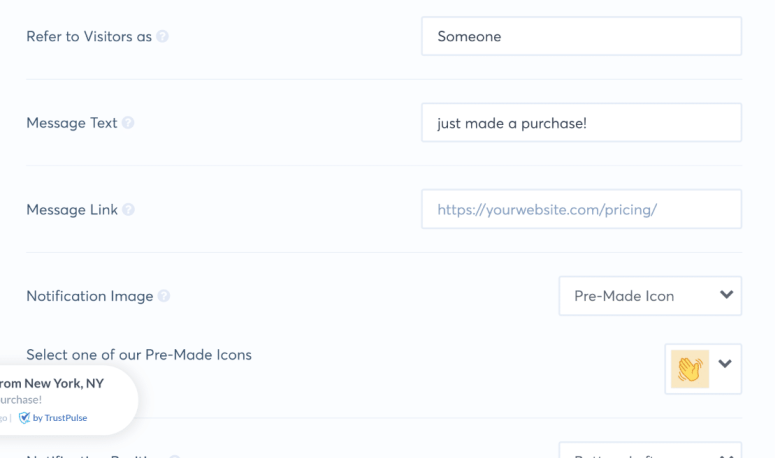The height and width of the screenshot is (458, 780).
Task: Click the Message Text label
Action: (x=72, y=123)
